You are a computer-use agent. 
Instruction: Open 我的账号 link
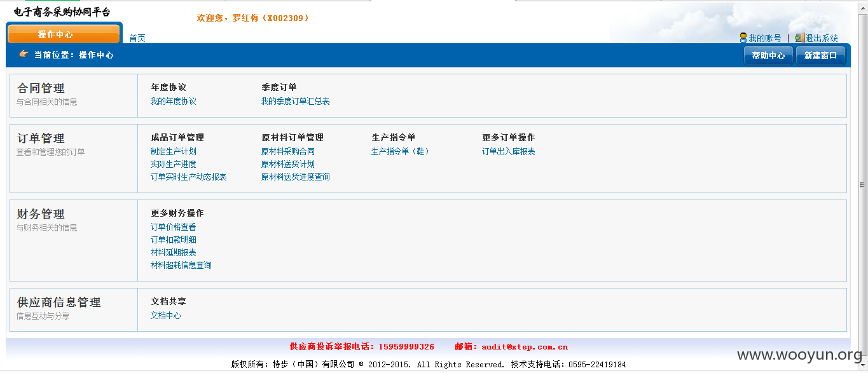pos(765,38)
